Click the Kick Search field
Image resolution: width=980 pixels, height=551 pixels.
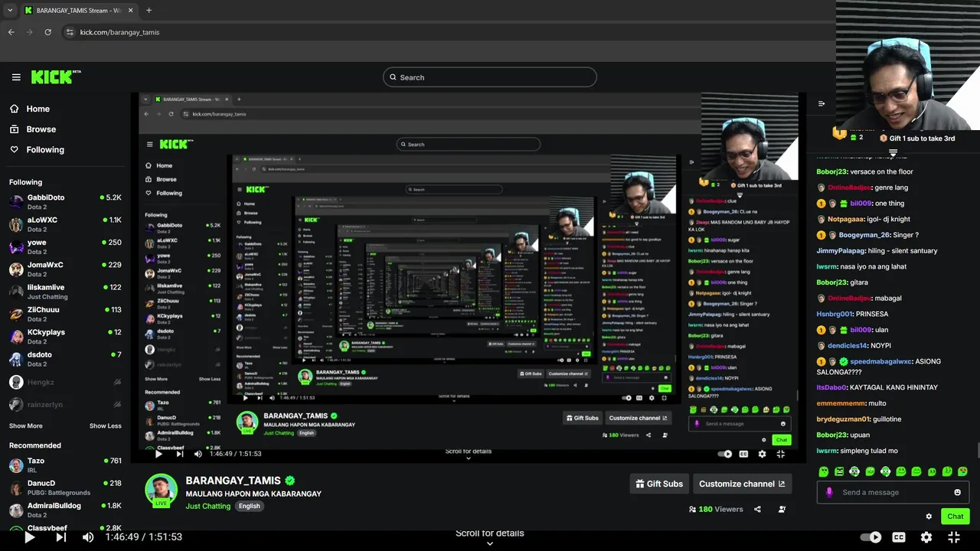point(490,77)
